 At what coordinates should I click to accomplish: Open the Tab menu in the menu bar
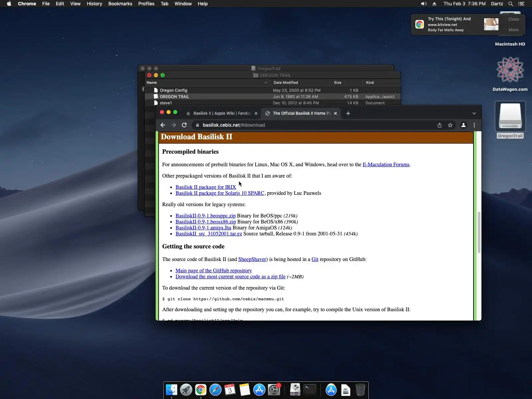164,4
